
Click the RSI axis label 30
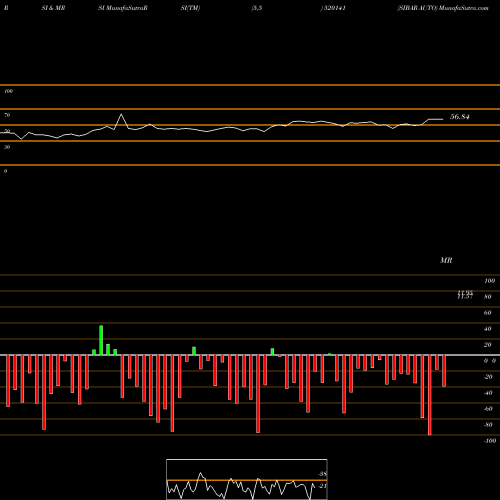pos(7,147)
